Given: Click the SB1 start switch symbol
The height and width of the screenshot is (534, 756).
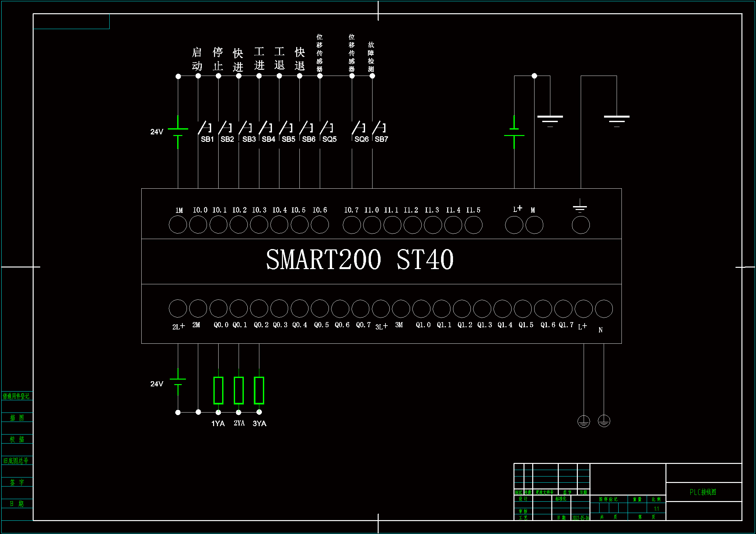Looking at the screenshot, I should coord(204,128).
